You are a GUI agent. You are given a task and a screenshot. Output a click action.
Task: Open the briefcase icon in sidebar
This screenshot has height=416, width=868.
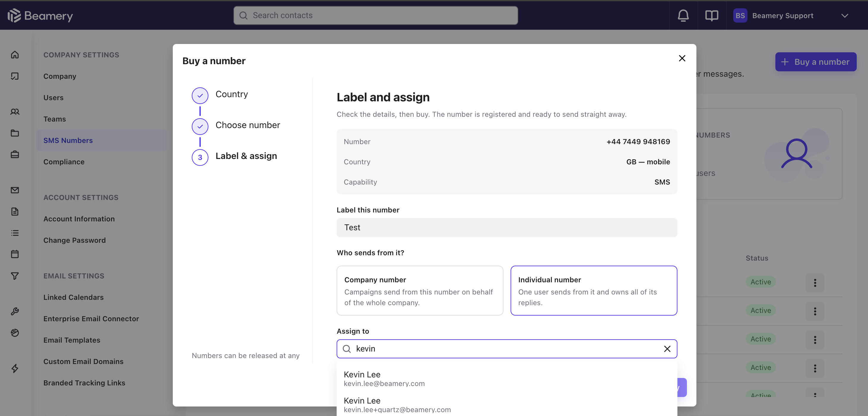(x=15, y=155)
